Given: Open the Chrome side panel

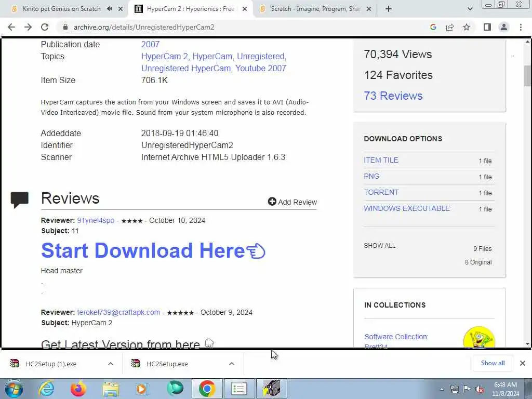Looking at the screenshot, I should click(487, 27).
